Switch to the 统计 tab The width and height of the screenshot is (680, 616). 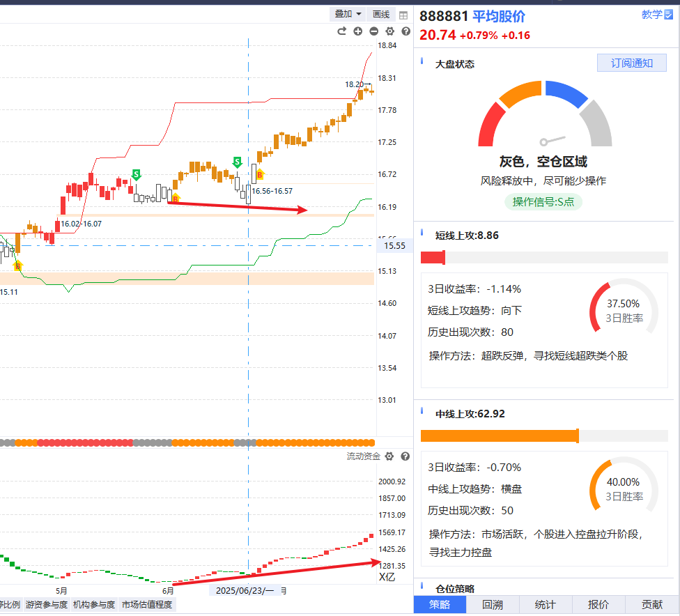(546, 604)
